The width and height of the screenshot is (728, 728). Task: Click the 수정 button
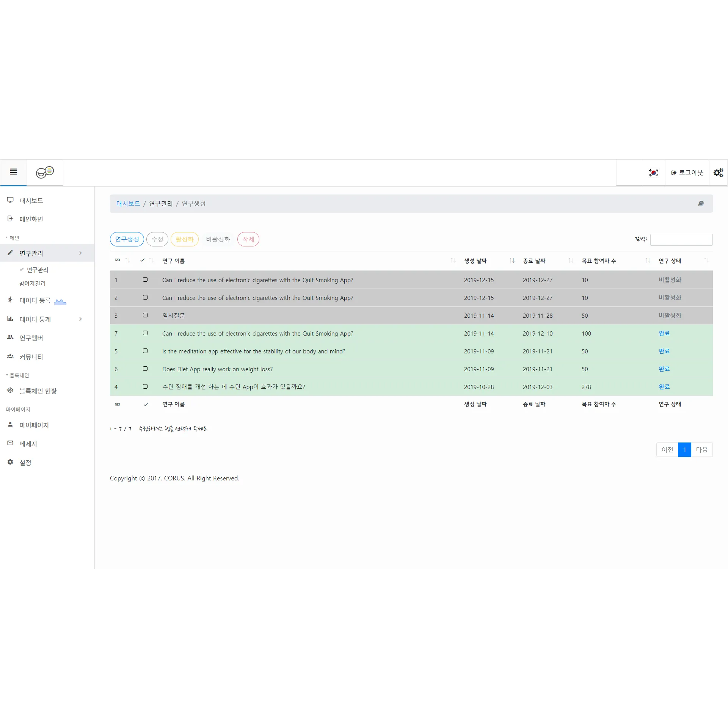pos(157,239)
